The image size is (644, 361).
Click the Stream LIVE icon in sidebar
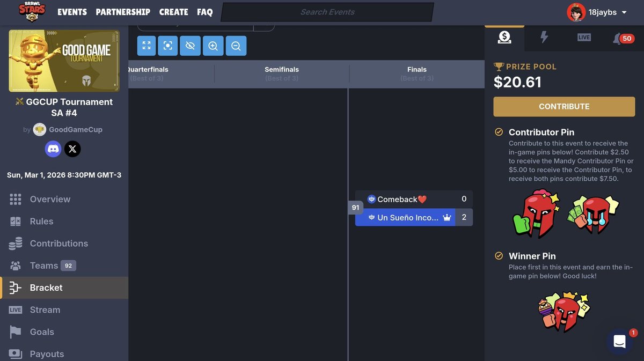16,310
